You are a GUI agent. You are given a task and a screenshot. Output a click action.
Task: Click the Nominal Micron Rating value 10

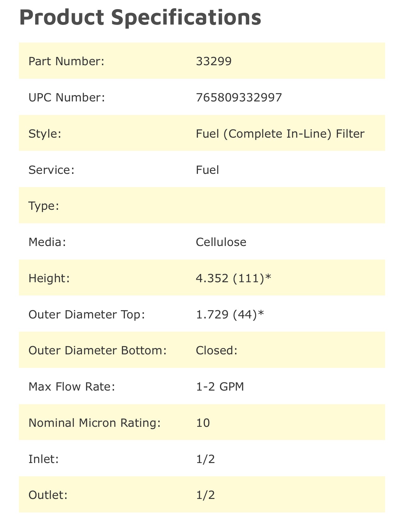[x=203, y=423]
